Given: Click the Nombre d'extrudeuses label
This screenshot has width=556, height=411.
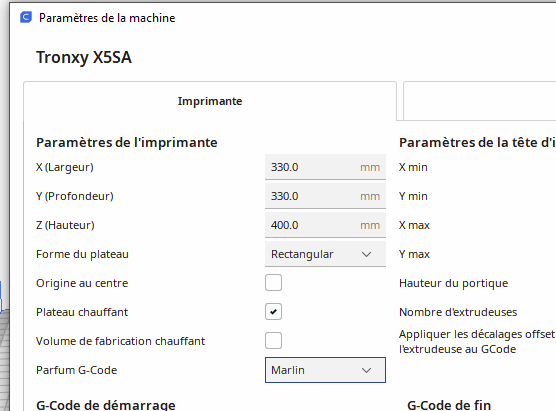Looking at the screenshot, I should (458, 312).
